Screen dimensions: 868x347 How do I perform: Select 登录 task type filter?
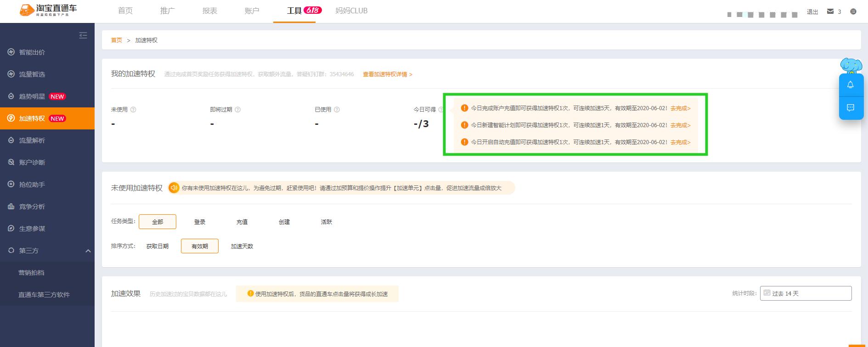pyautogui.click(x=200, y=222)
